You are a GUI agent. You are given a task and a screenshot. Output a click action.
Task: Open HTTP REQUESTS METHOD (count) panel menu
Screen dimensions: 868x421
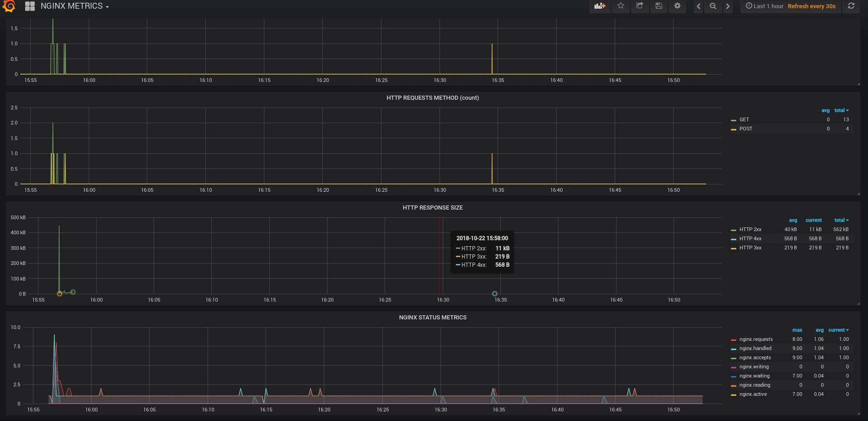[433, 98]
